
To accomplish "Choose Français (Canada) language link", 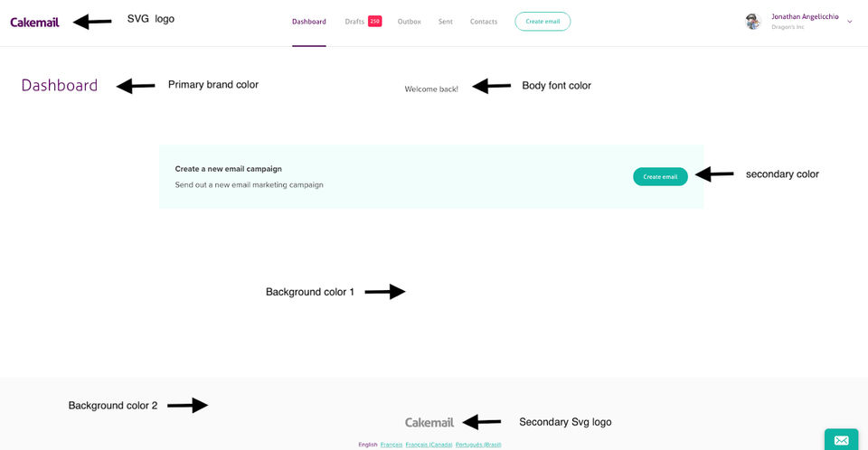I will click(429, 445).
